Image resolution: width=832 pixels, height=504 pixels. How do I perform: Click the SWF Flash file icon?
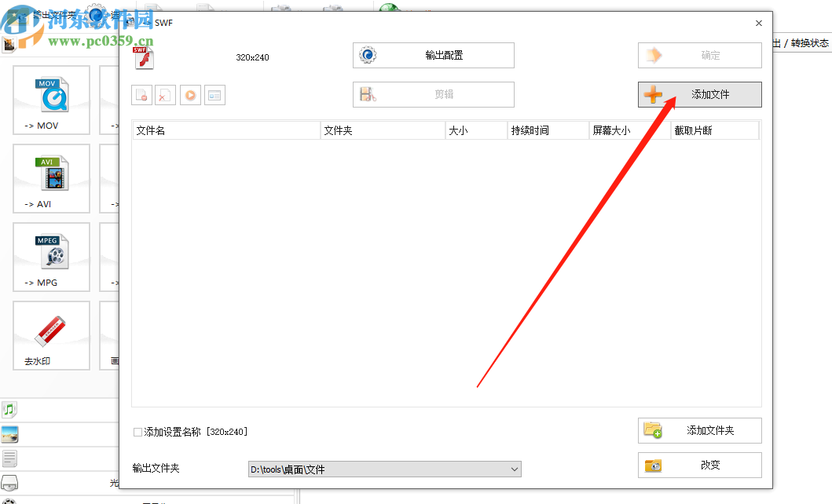pyautogui.click(x=143, y=58)
